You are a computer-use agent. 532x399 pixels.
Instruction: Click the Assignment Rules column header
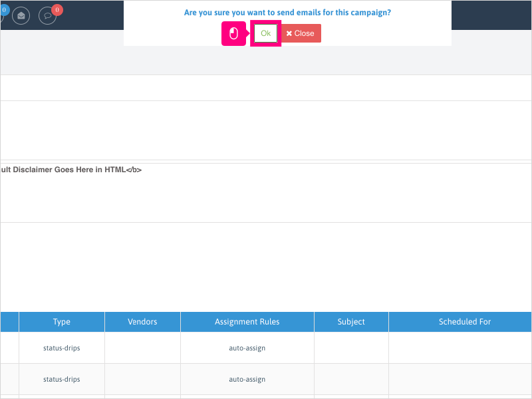247,322
